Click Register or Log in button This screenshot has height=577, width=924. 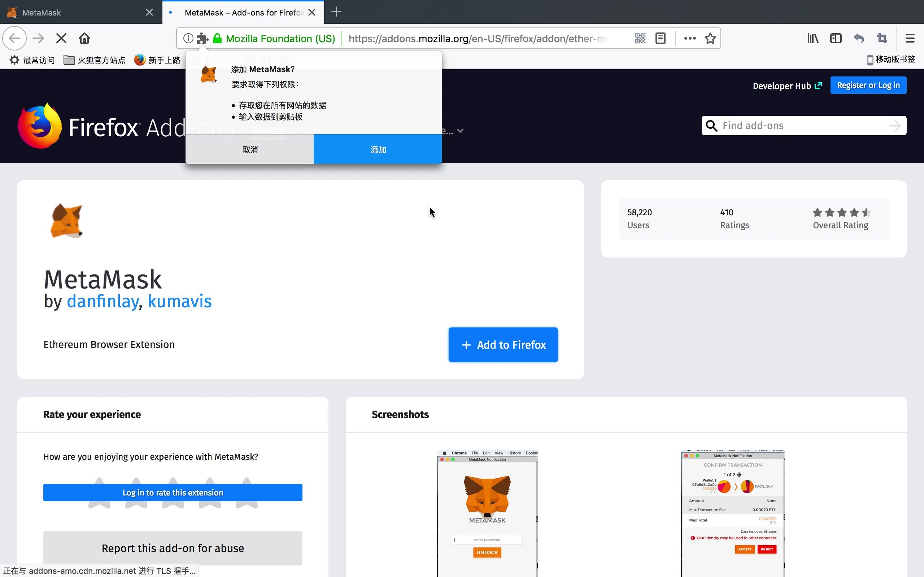tap(867, 85)
